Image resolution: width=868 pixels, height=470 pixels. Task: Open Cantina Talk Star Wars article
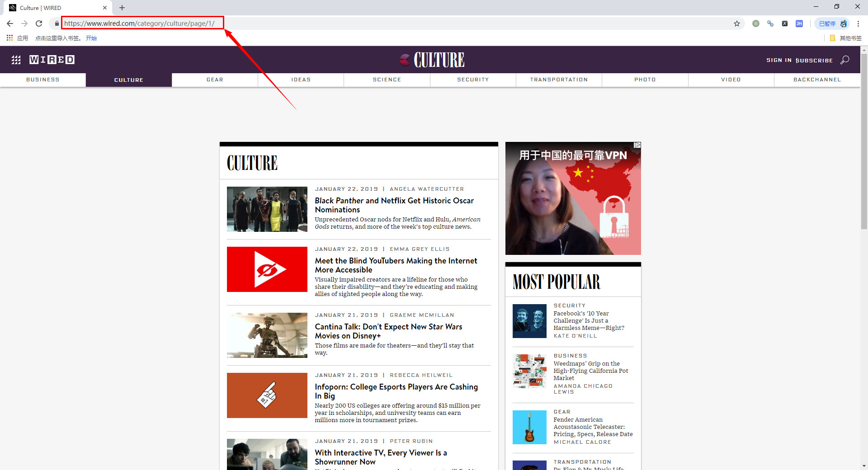388,331
